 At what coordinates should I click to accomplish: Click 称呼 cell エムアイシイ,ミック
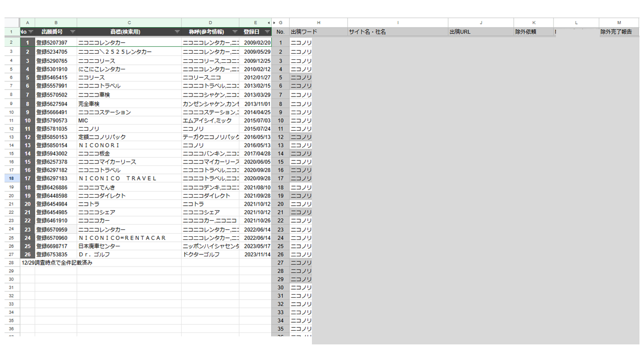coord(210,121)
